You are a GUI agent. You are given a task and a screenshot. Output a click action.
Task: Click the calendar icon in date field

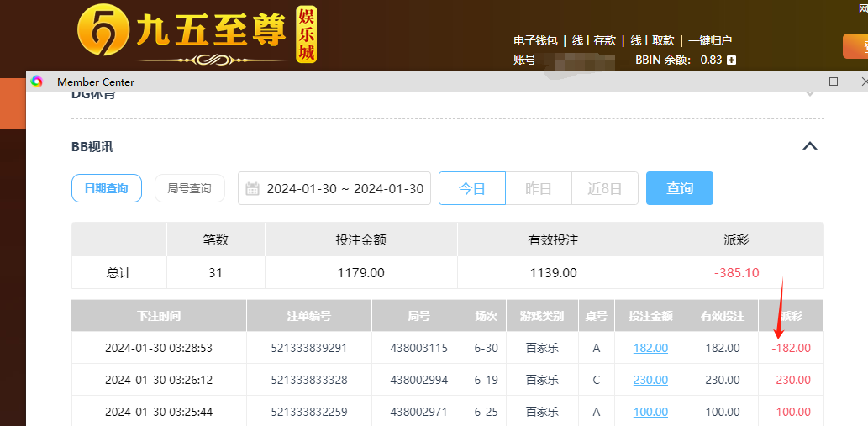252,189
